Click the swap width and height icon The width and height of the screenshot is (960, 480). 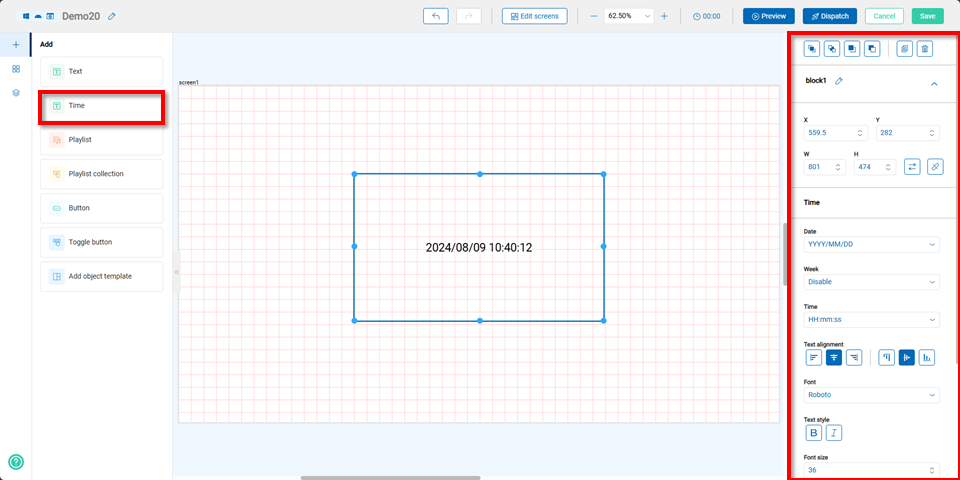(x=912, y=167)
